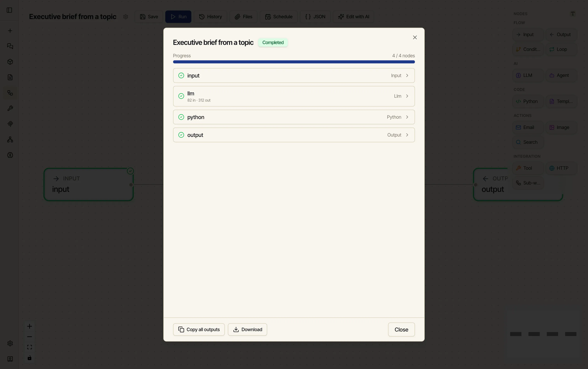The width and height of the screenshot is (588, 369).
Task: Open the hierarchy network icon in sidebar
Action: pos(10,139)
